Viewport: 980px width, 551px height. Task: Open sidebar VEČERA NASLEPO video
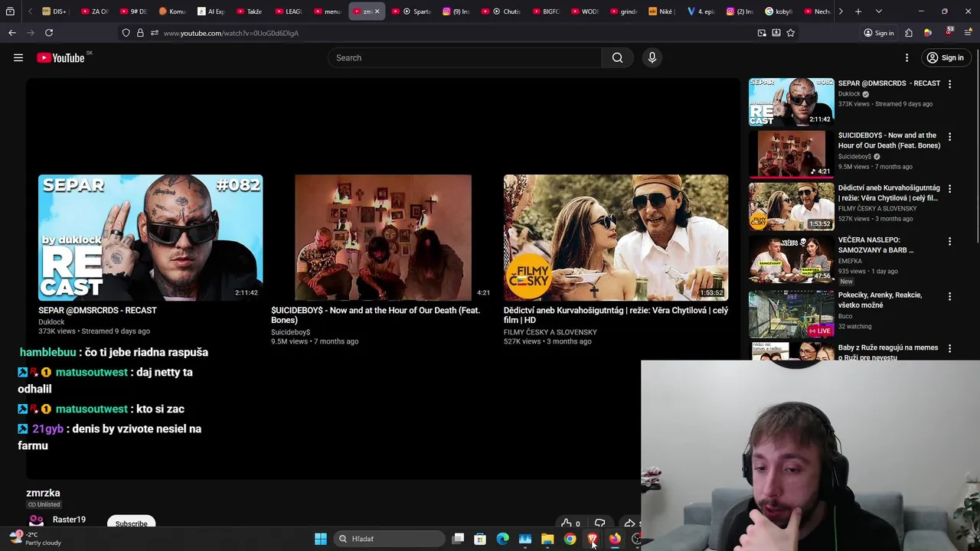click(x=791, y=259)
